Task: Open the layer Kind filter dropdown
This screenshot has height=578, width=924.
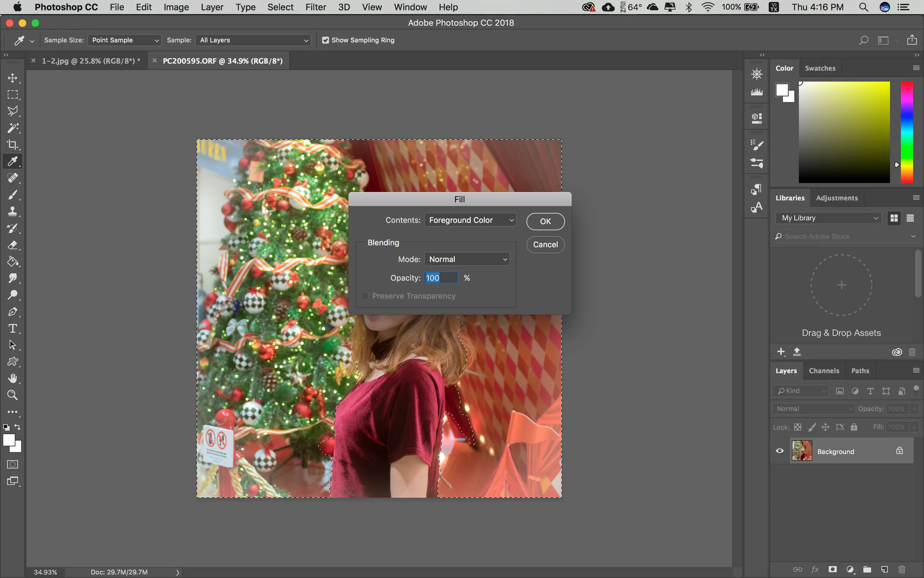Action: [x=800, y=391]
